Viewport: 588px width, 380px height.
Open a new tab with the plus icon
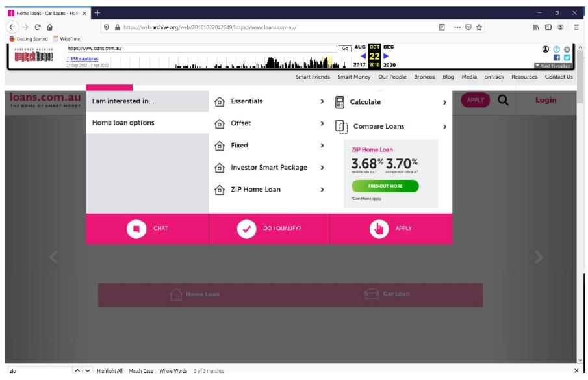coord(97,13)
